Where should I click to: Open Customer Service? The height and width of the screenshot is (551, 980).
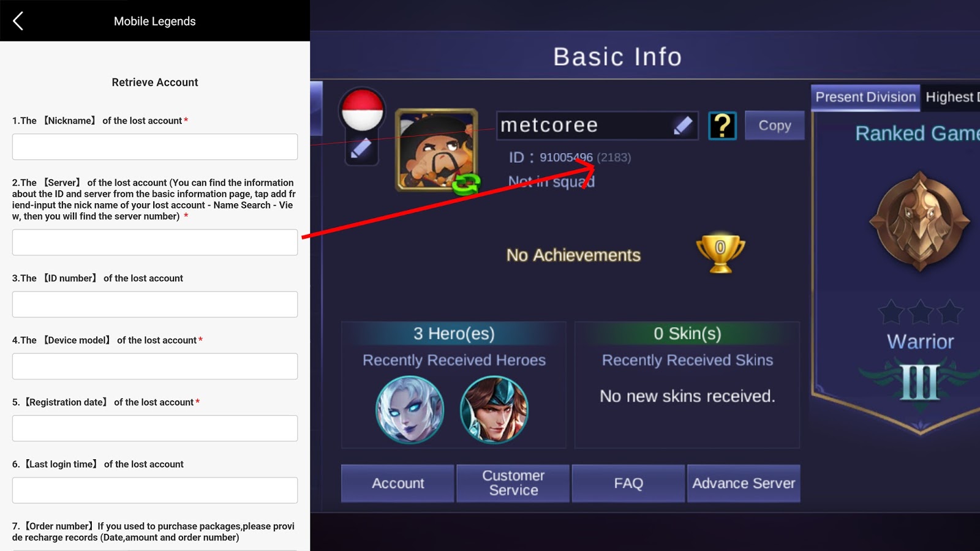click(x=513, y=483)
